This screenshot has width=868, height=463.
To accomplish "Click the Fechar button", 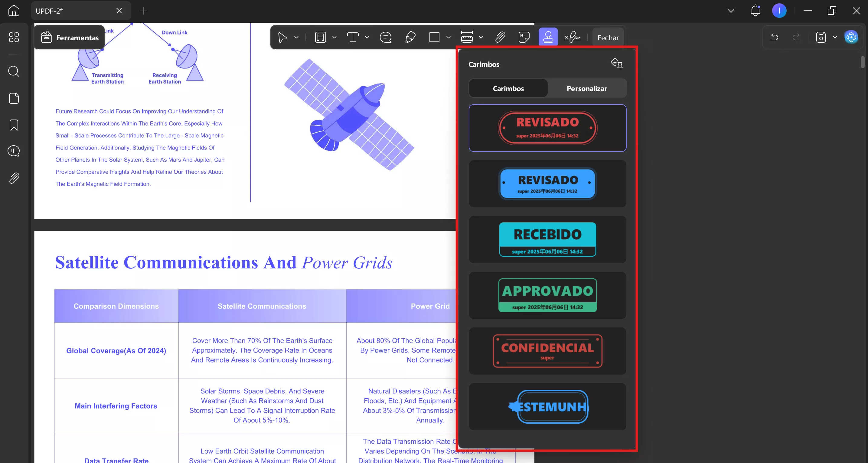I will click(x=608, y=38).
